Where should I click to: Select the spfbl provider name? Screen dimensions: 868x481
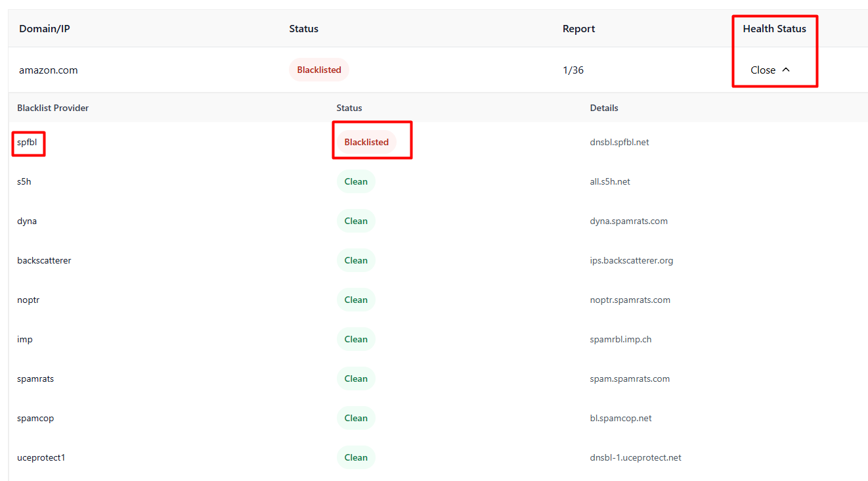(x=28, y=142)
